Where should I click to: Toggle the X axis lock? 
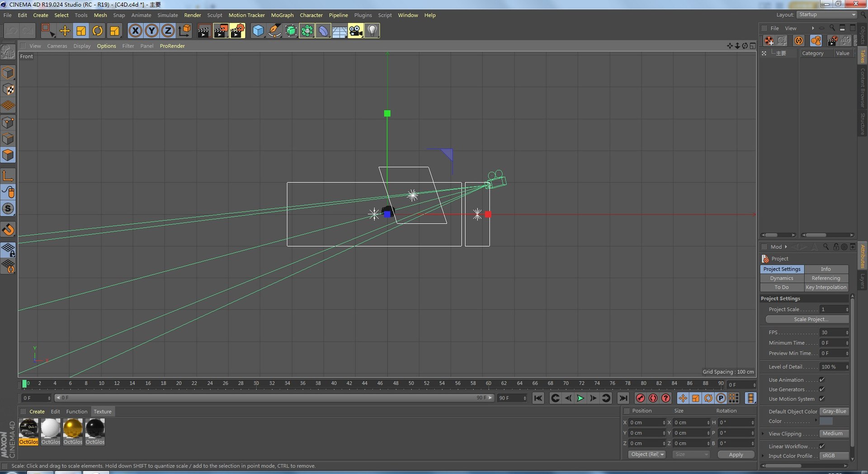pyautogui.click(x=135, y=31)
